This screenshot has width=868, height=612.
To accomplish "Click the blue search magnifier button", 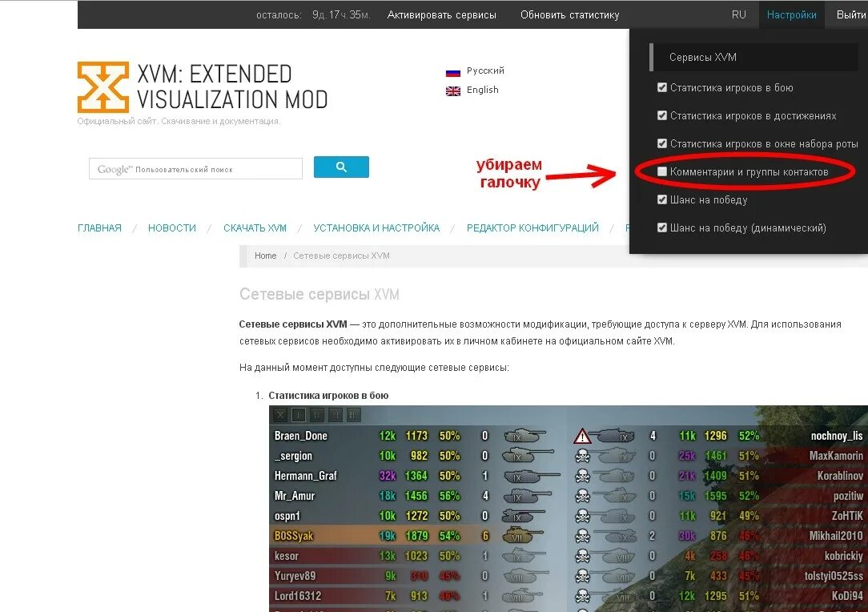I will (341, 167).
